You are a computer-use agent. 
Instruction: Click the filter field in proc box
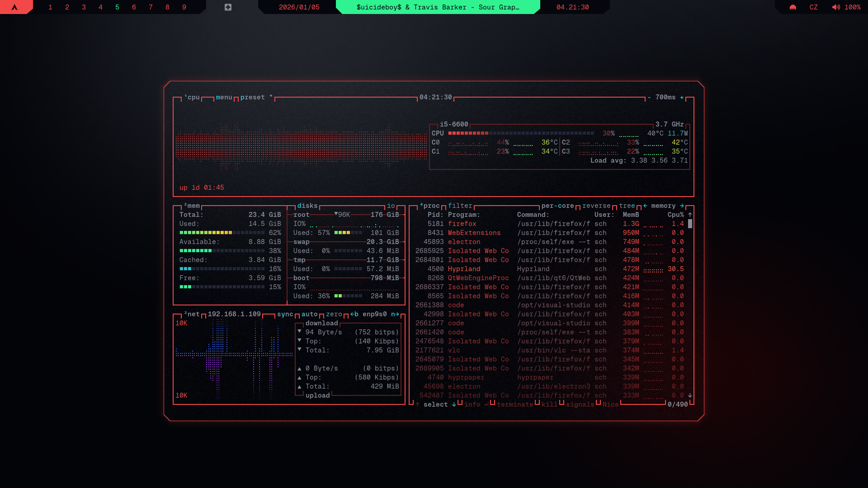(x=460, y=206)
